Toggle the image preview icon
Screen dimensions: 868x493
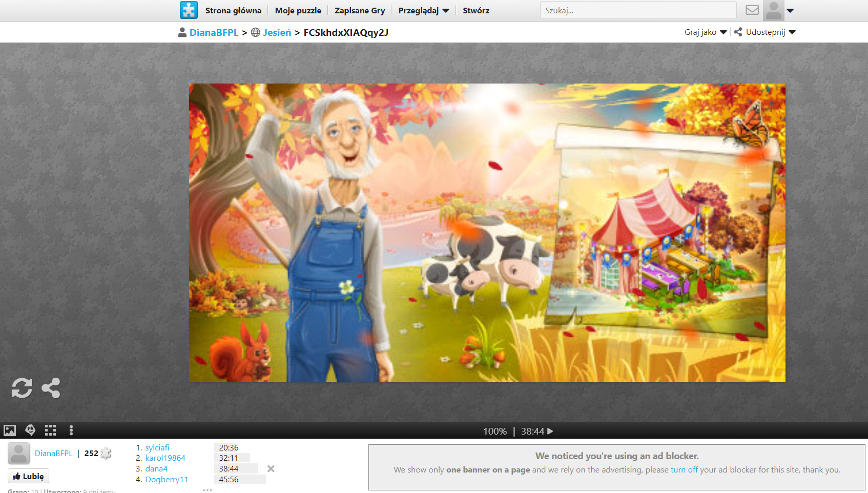click(10, 430)
